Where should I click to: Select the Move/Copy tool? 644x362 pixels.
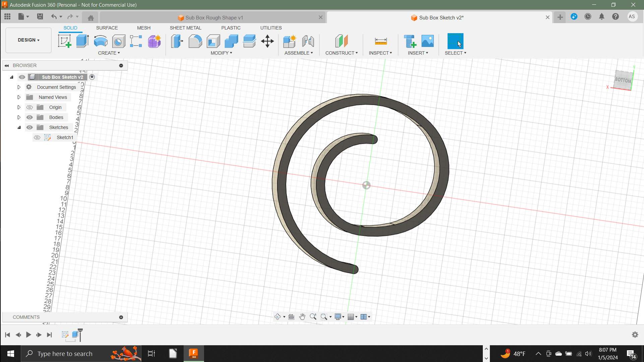[x=267, y=41]
